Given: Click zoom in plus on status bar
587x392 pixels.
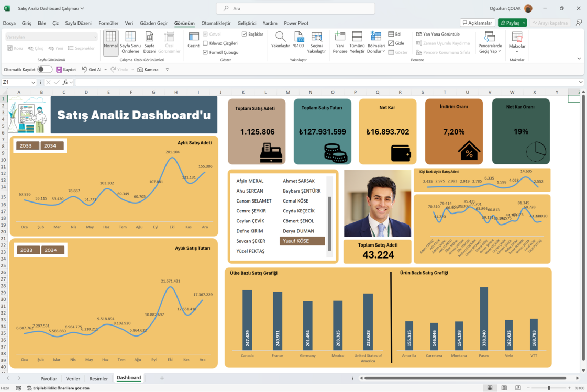Looking at the screenshot, I should (x=569, y=388).
